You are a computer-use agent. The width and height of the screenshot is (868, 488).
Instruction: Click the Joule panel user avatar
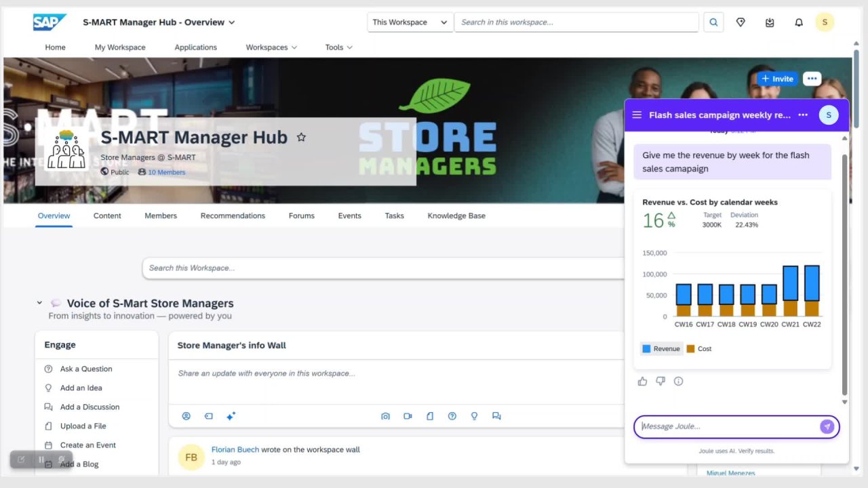click(829, 115)
